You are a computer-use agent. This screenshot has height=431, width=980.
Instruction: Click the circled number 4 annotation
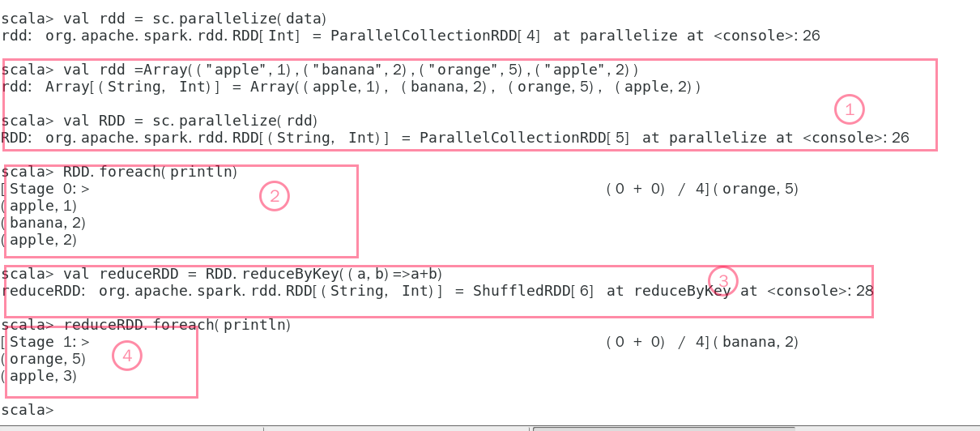[127, 356]
